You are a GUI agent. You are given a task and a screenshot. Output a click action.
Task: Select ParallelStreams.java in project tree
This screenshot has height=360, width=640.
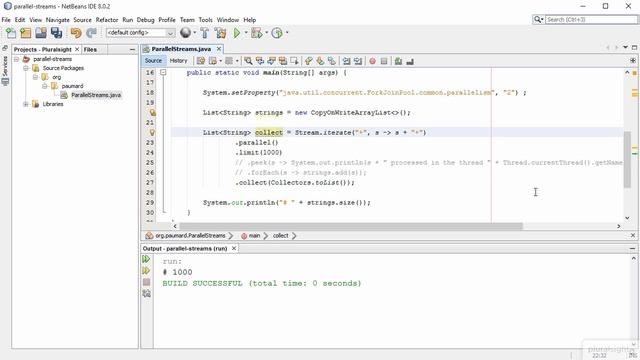(x=96, y=95)
